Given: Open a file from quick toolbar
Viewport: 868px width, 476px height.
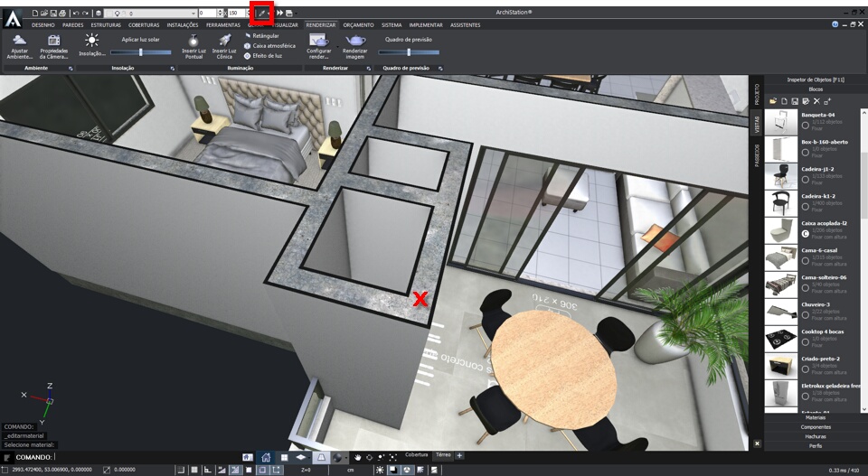Looking at the screenshot, I should pos(44,13).
